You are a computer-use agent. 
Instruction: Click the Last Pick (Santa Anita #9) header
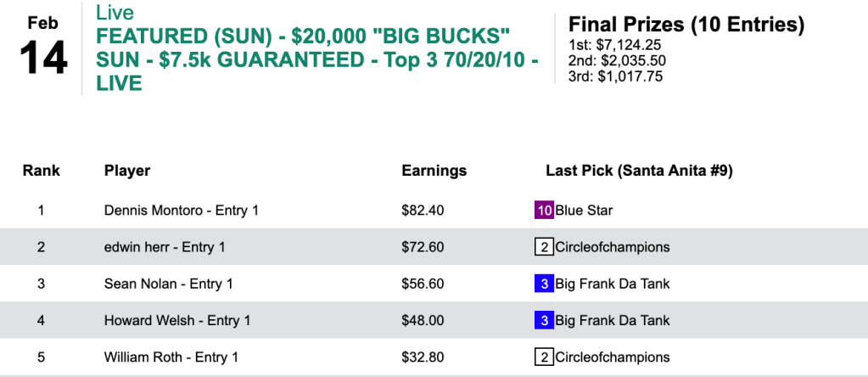[639, 171]
